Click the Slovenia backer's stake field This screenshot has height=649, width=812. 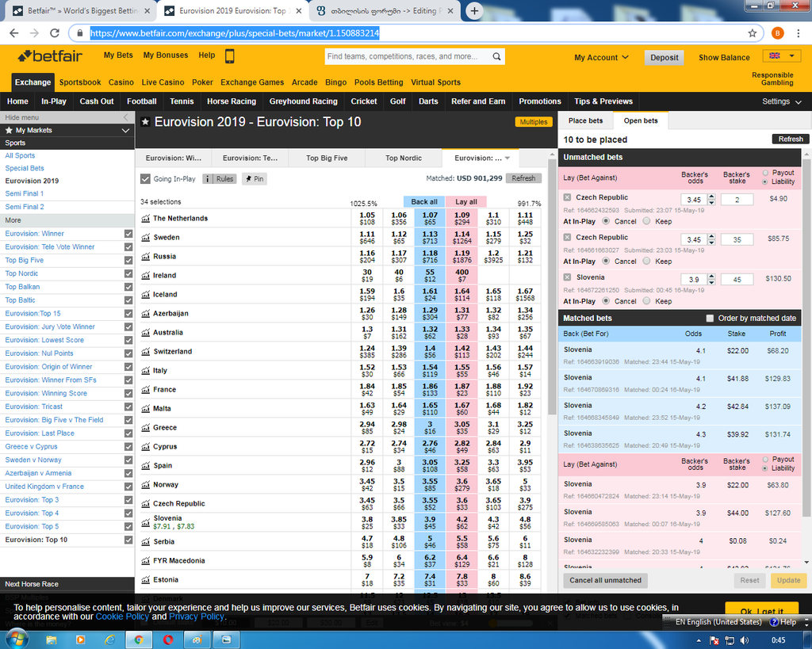pyautogui.click(x=737, y=280)
